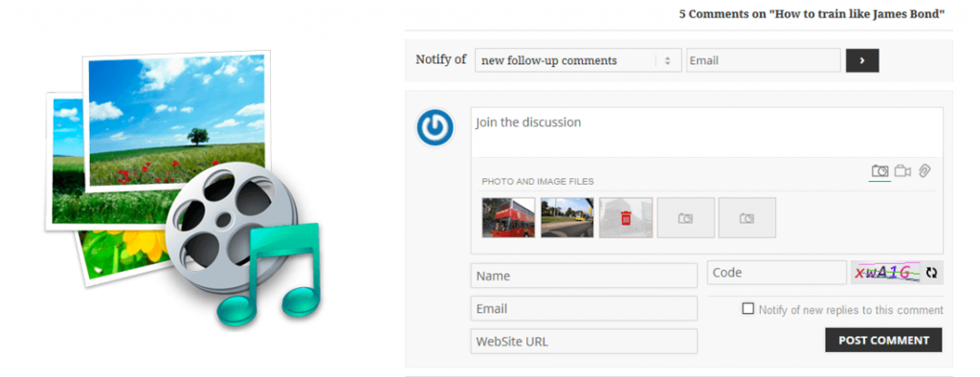This screenshot has height=377, width=980.
Task: Click the captcha Code input field
Action: pos(777,273)
